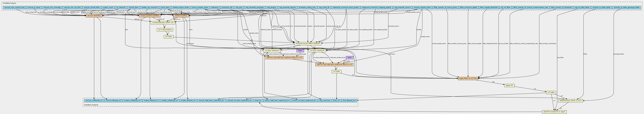Select the tumor_snv_bam_readcount_tsv output node
The width and height of the screenshot is (644, 114).
(304, 101)
